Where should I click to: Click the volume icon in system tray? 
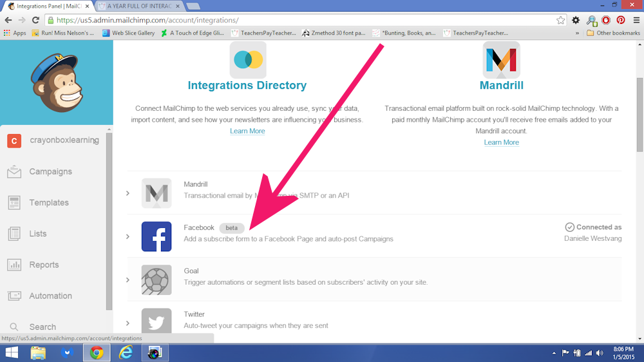coord(600,353)
